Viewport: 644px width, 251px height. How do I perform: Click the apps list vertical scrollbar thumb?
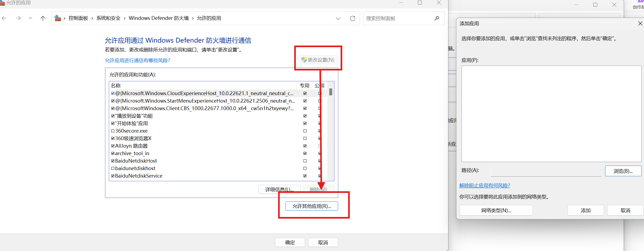(x=331, y=92)
